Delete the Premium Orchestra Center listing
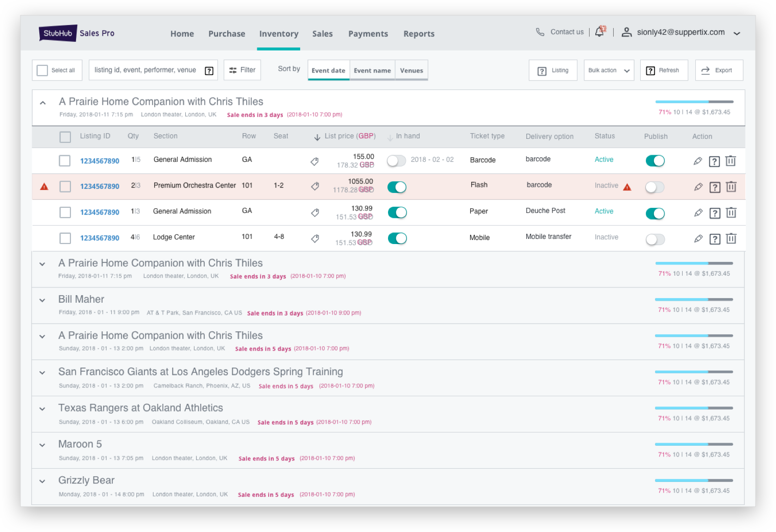This screenshot has height=532, width=776. point(731,186)
